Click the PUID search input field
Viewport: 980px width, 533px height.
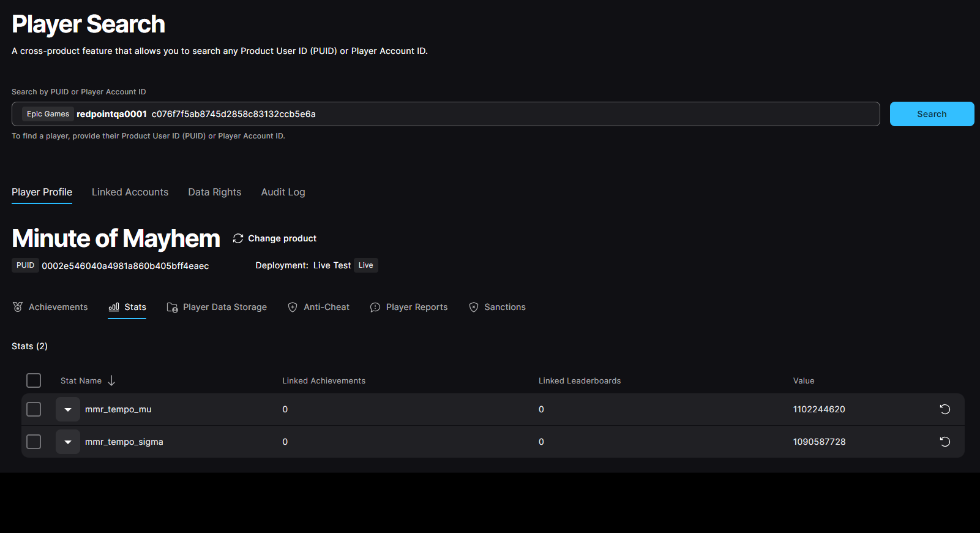point(446,114)
